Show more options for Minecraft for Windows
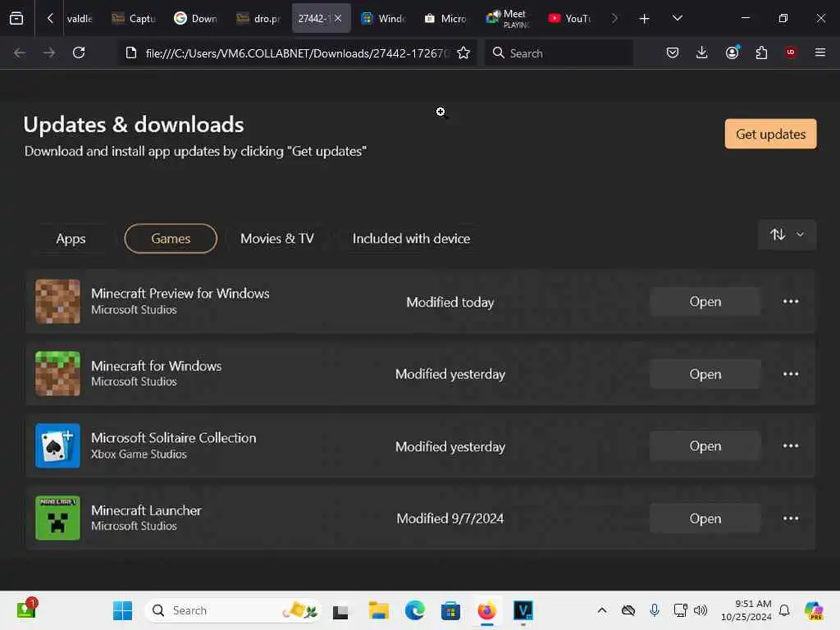 [791, 374]
